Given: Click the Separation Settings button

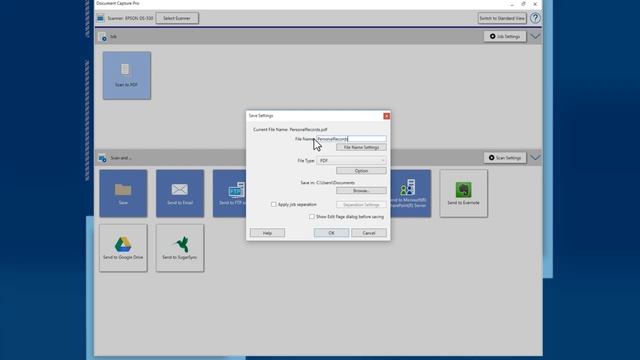Looking at the screenshot, I should pos(361,204).
